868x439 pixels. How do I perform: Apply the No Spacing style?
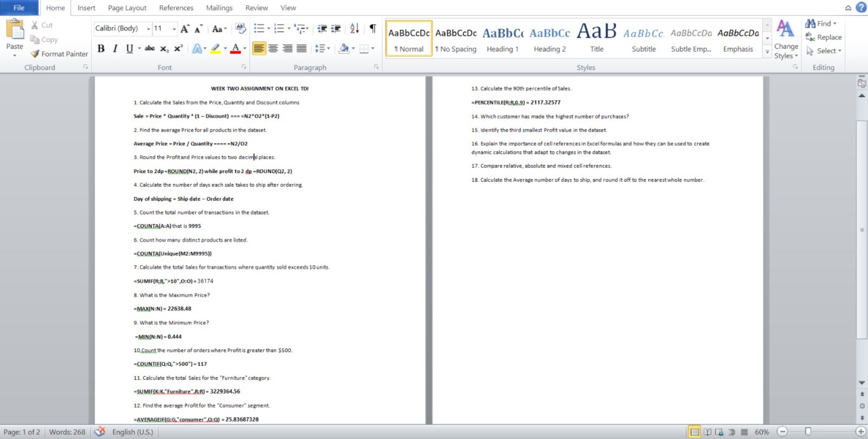click(456, 38)
